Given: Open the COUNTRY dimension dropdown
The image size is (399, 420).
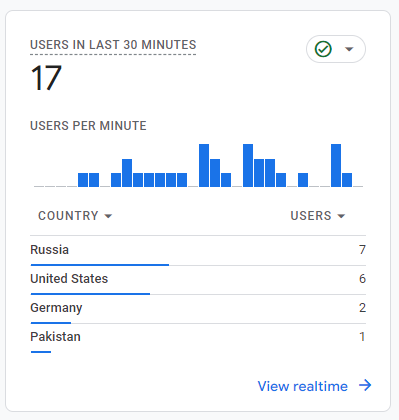Looking at the screenshot, I should [75, 216].
